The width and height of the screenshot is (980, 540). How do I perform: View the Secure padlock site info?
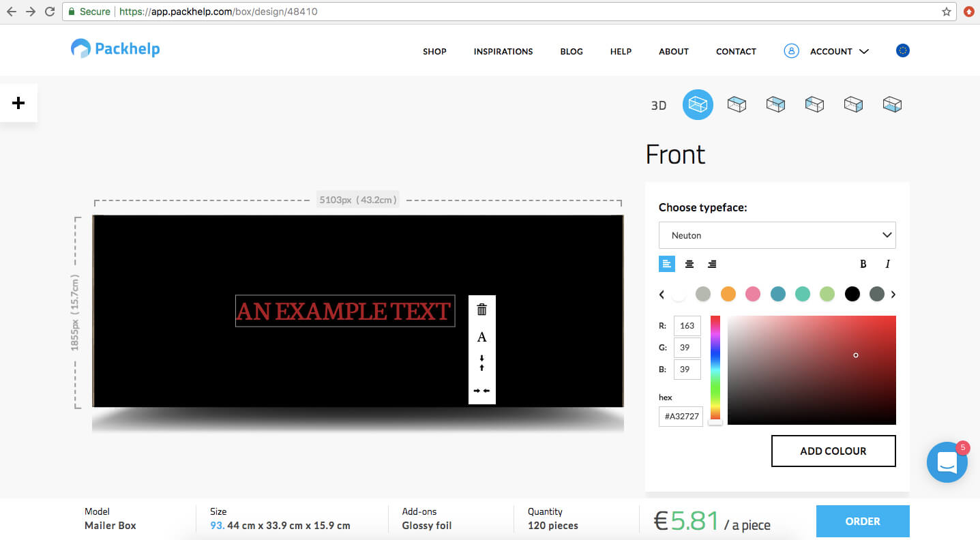tap(89, 12)
